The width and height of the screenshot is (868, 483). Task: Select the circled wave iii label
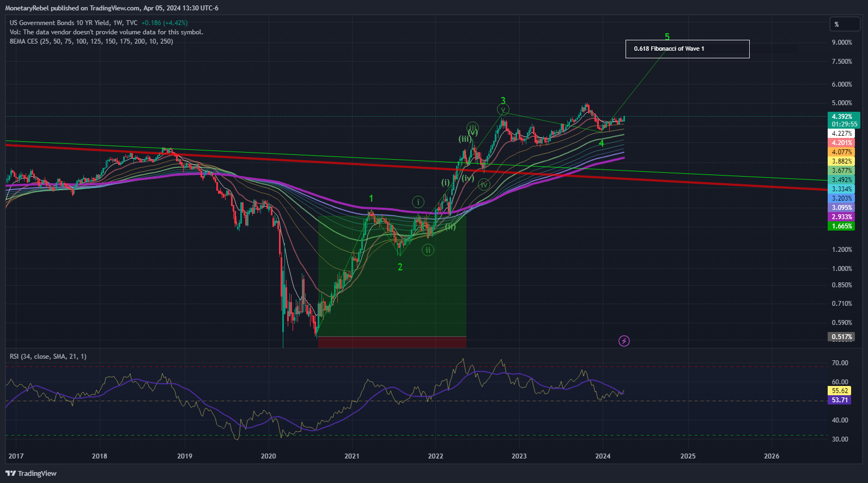pyautogui.click(x=472, y=128)
